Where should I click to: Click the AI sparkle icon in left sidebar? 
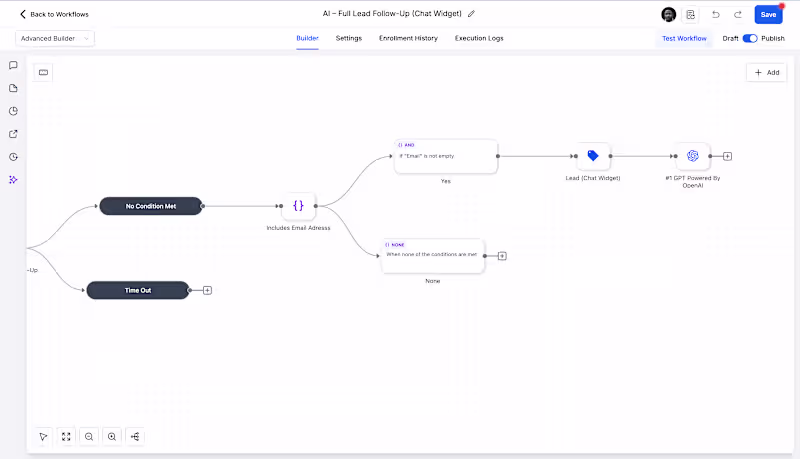(13, 180)
